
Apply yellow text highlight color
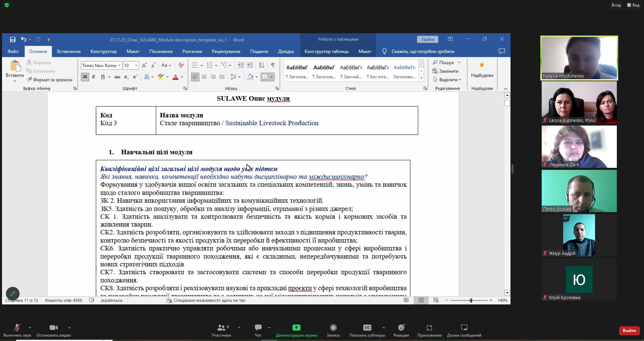pos(161,77)
